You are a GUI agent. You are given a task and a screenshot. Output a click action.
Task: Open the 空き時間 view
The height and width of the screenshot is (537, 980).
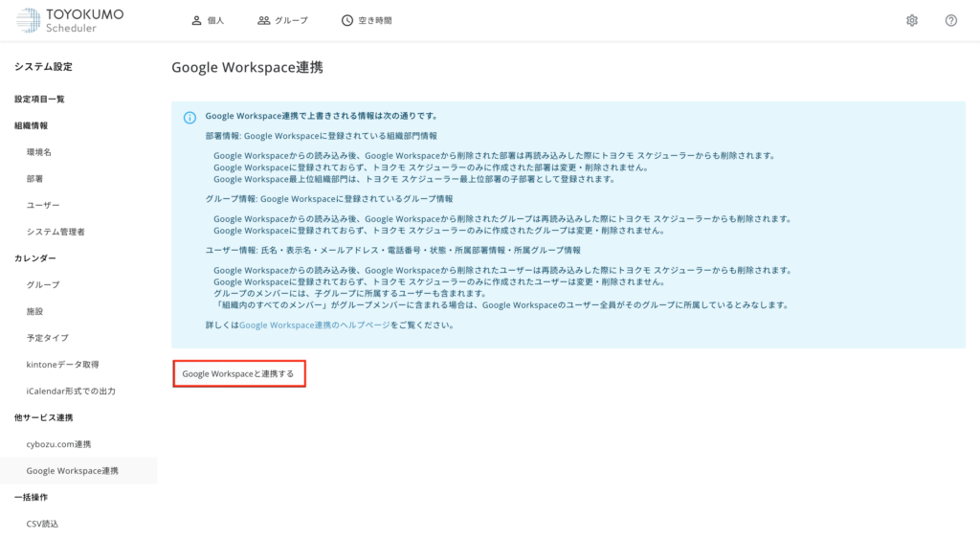click(x=367, y=21)
